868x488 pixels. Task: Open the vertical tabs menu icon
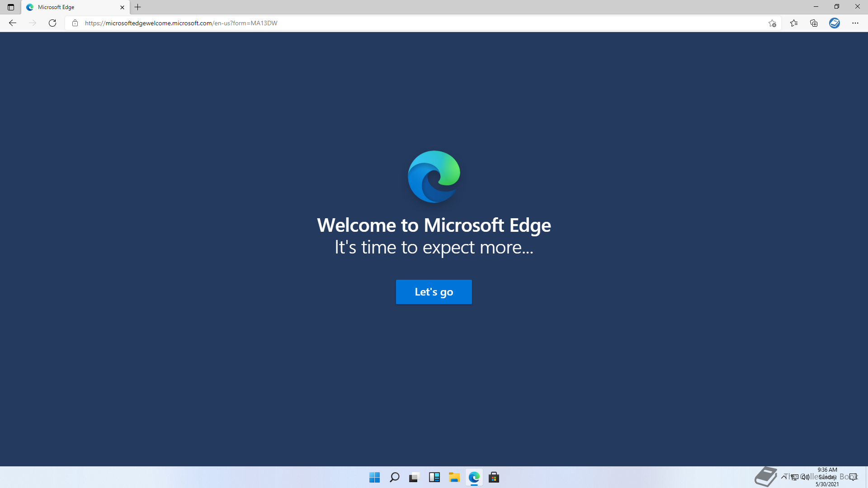11,7
